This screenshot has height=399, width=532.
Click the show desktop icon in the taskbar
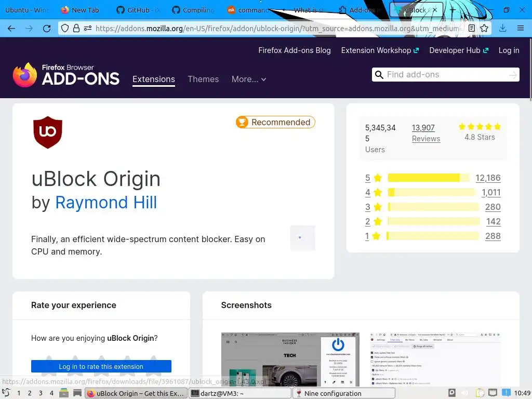click(77, 393)
